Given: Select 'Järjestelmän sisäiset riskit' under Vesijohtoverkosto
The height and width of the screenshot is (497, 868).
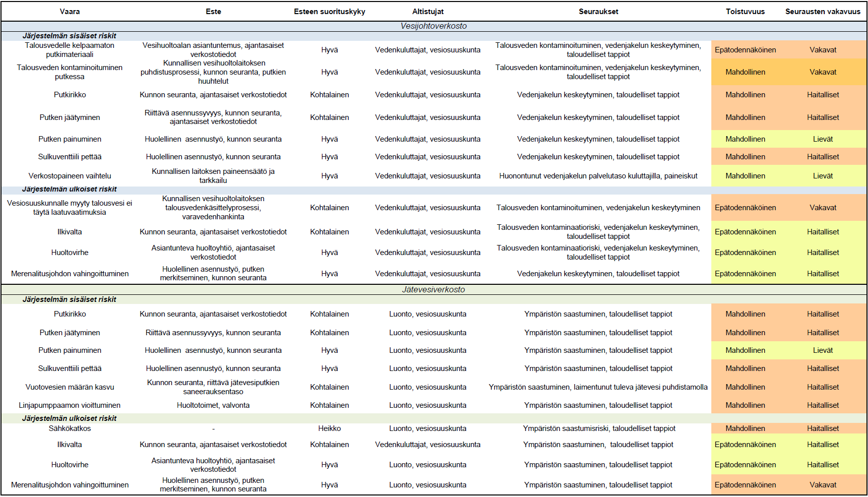Looking at the screenshot, I should (x=69, y=36).
